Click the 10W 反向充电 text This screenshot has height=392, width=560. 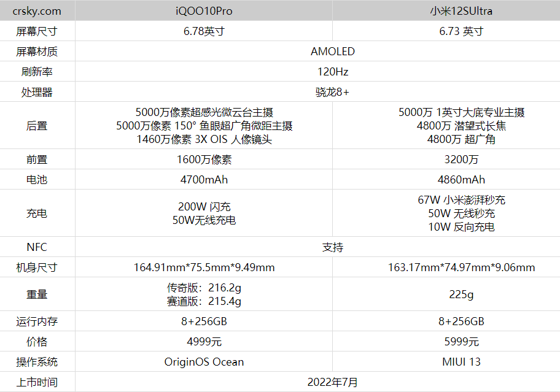[x=461, y=227]
